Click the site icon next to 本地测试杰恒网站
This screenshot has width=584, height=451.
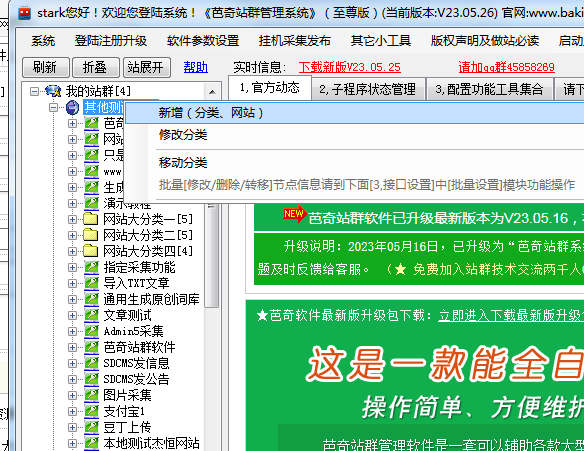91,443
